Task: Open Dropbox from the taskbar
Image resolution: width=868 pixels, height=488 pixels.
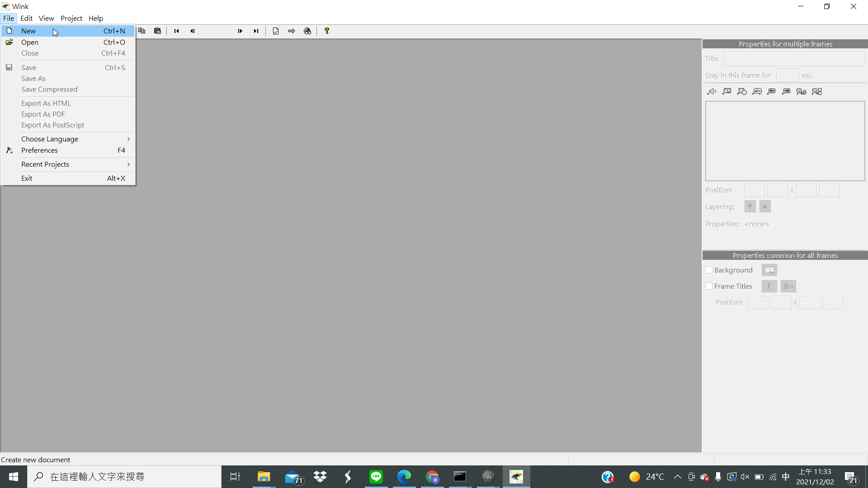Action: (320, 477)
